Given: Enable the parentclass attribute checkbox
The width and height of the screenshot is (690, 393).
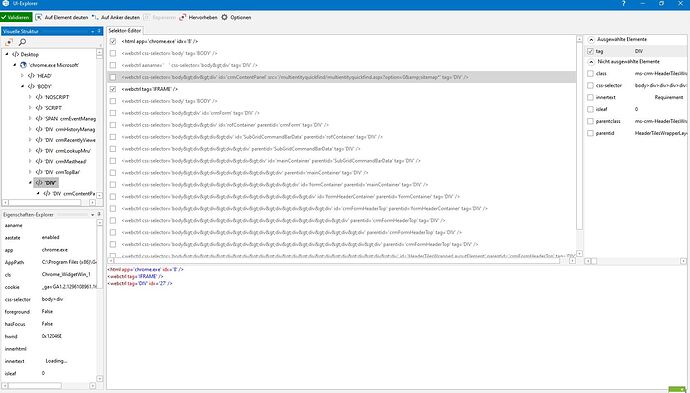Looking at the screenshot, I should (591, 121).
